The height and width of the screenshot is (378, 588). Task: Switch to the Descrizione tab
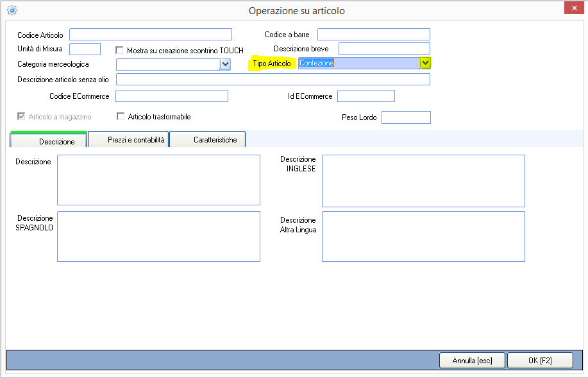[49, 140]
